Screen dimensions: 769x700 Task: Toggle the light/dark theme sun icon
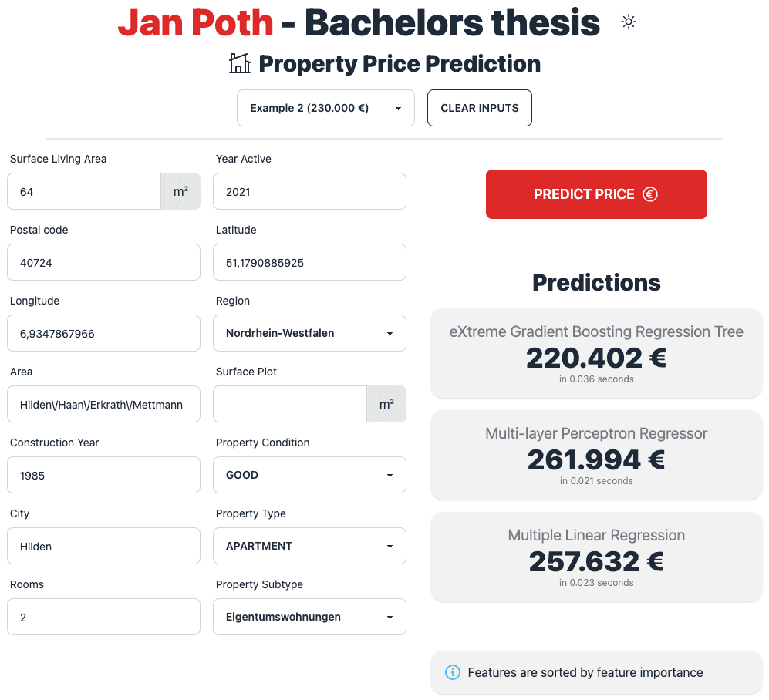(629, 22)
